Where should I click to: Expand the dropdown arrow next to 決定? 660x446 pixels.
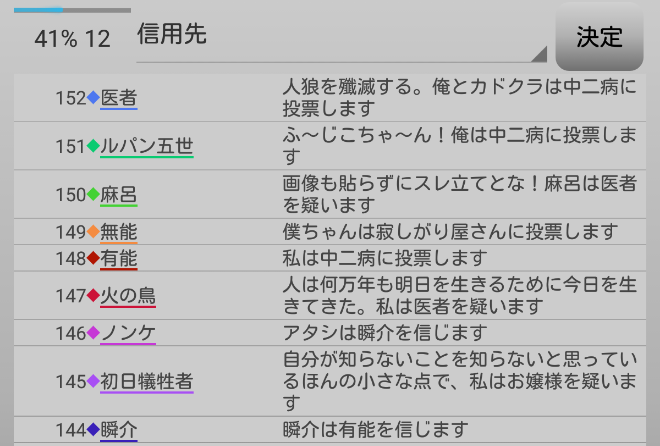click(540, 54)
